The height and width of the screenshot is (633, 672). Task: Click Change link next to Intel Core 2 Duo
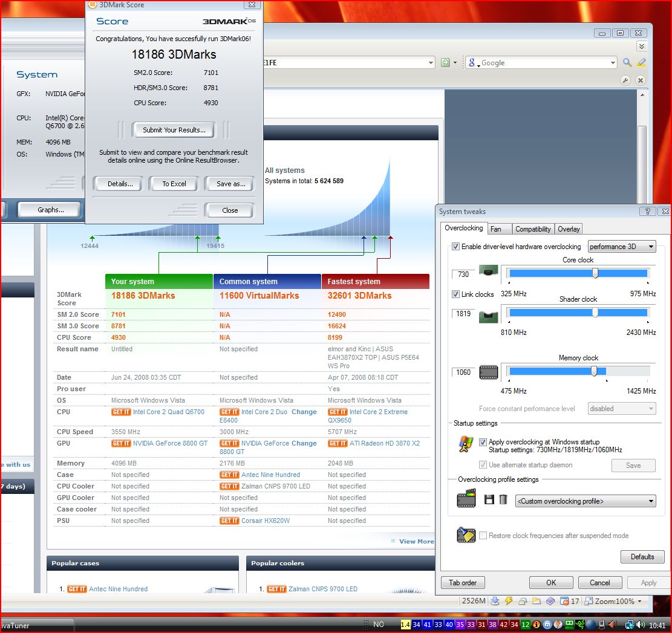(x=304, y=412)
